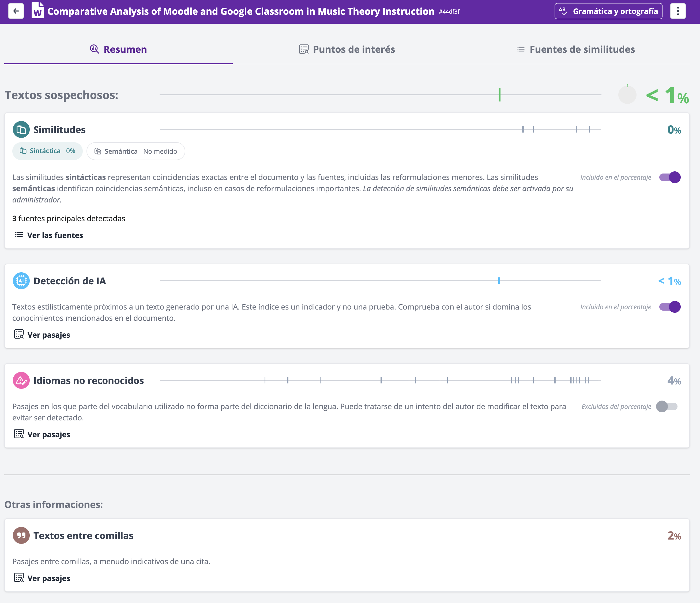This screenshot has width=700, height=603.
Task: Select the Sintáctica 0% chip
Action: tap(47, 151)
